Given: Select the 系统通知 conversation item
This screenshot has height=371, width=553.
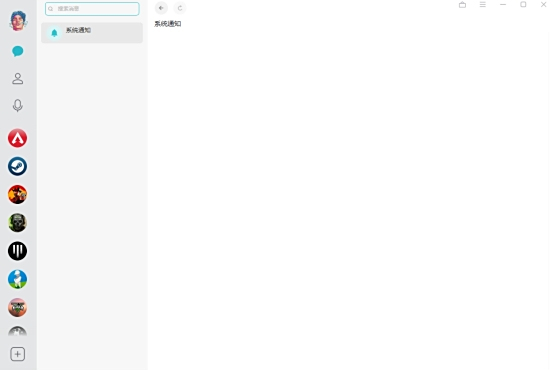Looking at the screenshot, I should [x=92, y=33].
